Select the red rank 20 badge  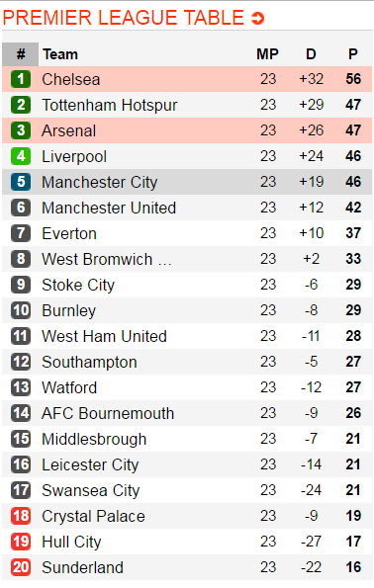point(21,567)
